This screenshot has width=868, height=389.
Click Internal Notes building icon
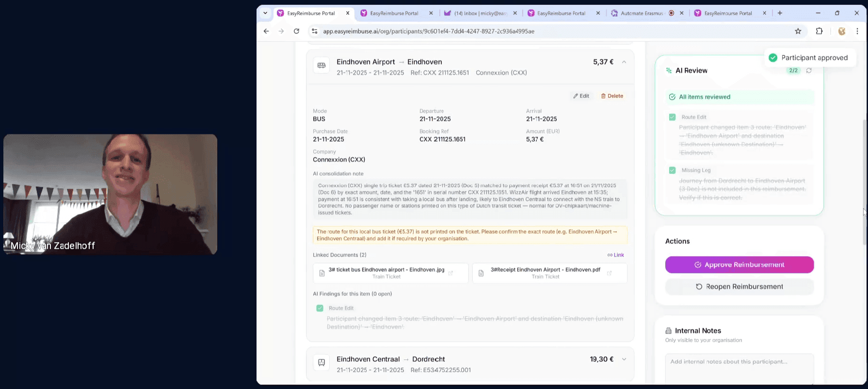pos(669,331)
